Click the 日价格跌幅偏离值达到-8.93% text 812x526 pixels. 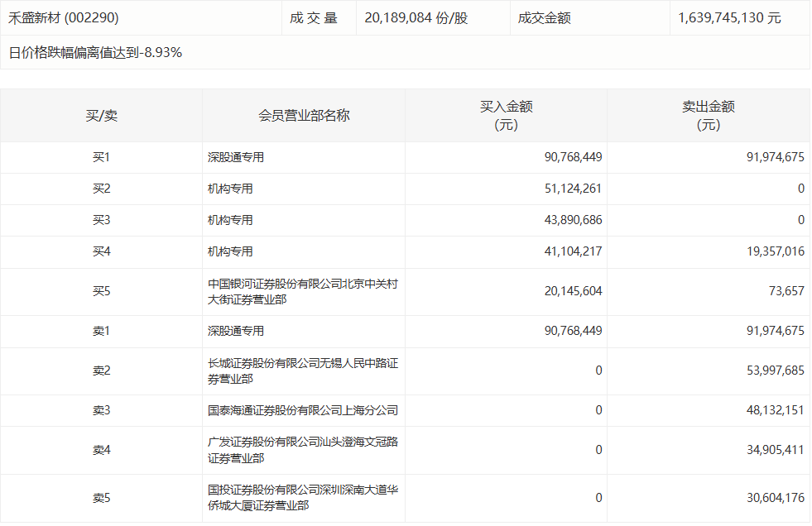tap(95, 53)
